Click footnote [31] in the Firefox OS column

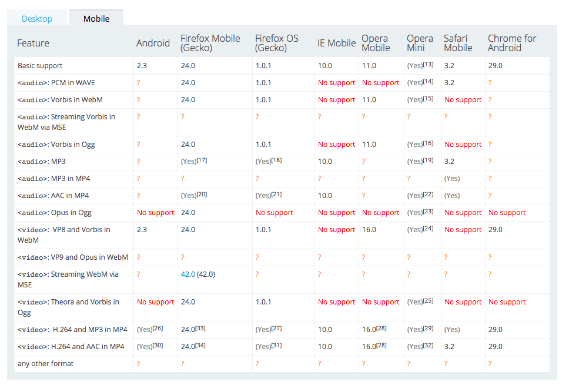[276, 345]
